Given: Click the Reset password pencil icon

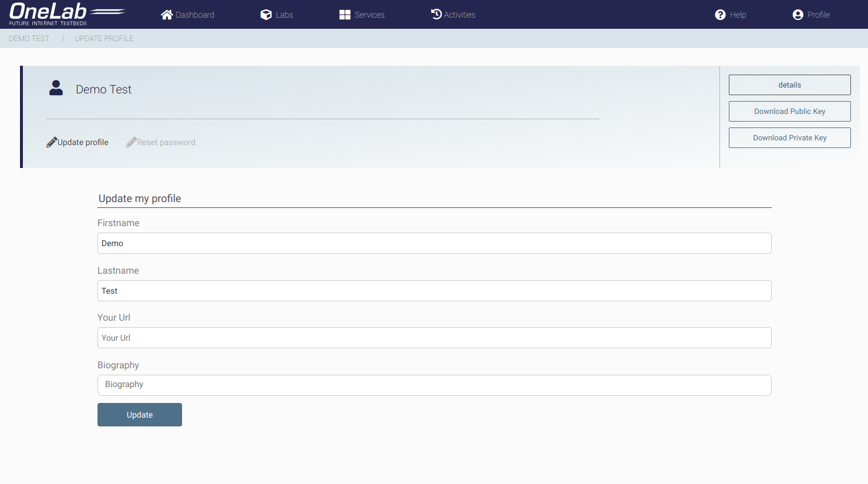Looking at the screenshot, I should (131, 142).
